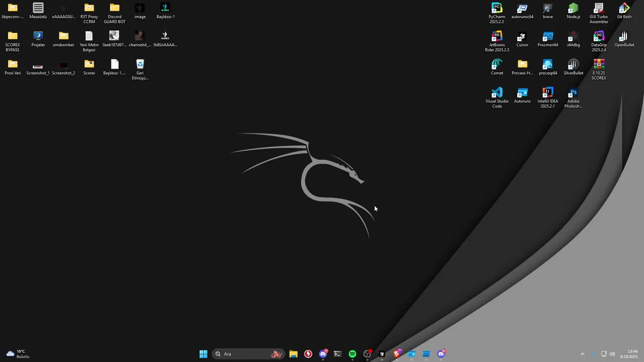This screenshot has width=644, height=362.
Task: Open File Explorer from the taskbar
Action: pyautogui.click(x=293, y=354)
